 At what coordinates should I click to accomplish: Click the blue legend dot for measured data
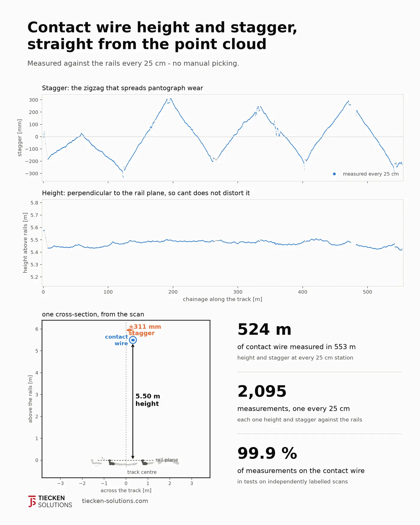click(x=334, y=174)
